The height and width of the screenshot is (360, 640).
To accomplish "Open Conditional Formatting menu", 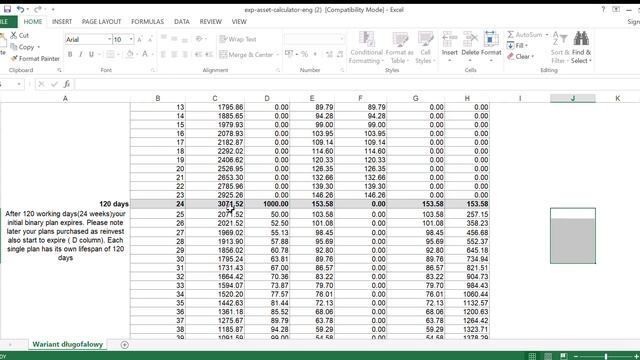I will 366,47.
